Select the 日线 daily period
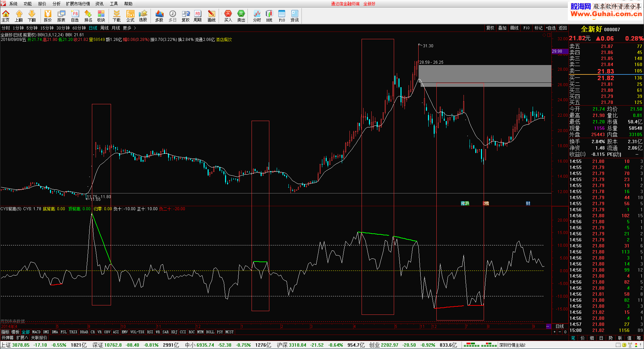The height and width of the screenshot is (349, 644). click(x=93, y=28)
